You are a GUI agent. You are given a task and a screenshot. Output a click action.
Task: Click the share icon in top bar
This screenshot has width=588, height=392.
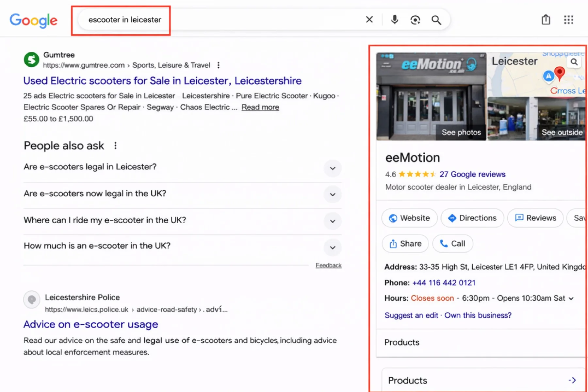[x=546, y=20]
